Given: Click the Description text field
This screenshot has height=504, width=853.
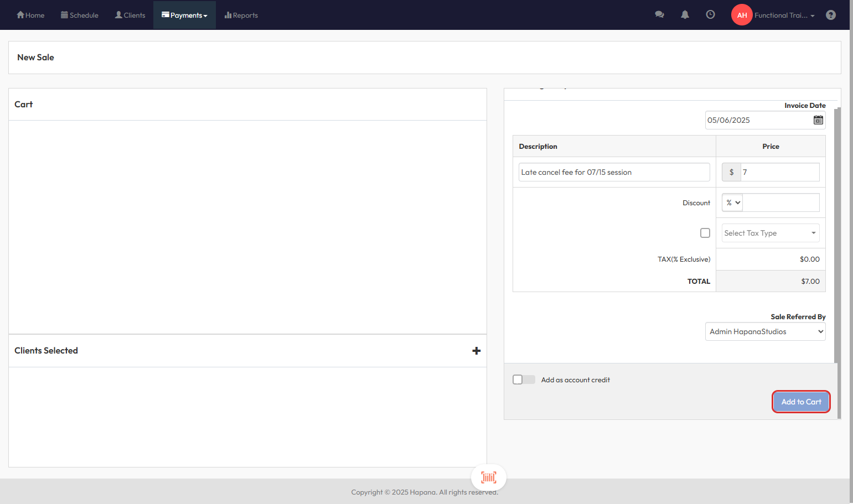Looking at the screenshot, I should tap(614, 172).
